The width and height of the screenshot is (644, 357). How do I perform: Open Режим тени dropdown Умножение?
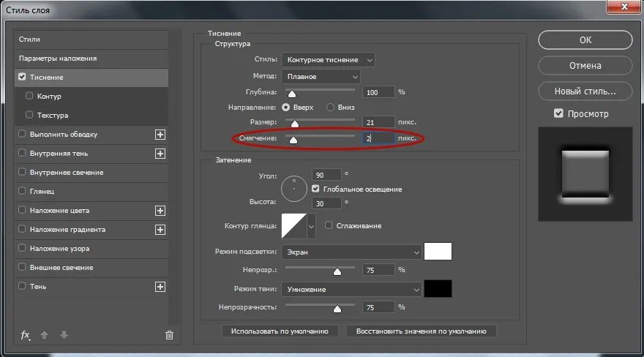point(351,289)
